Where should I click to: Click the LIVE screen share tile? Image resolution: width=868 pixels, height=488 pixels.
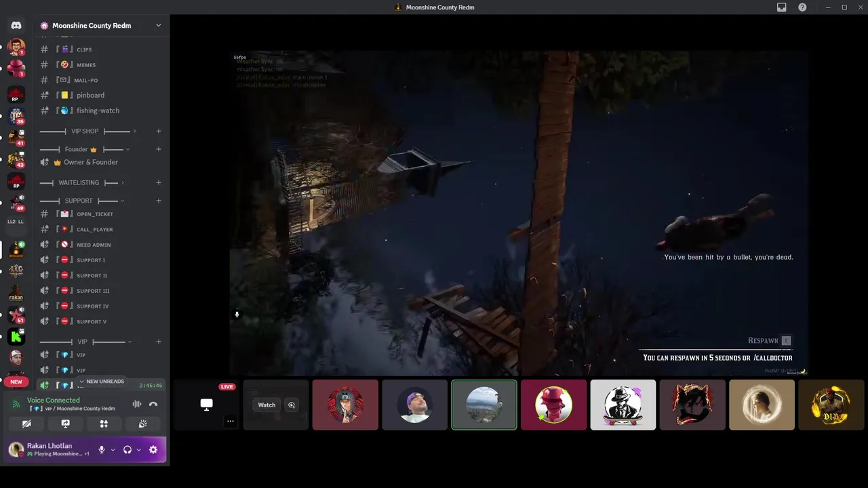point(206,405)
